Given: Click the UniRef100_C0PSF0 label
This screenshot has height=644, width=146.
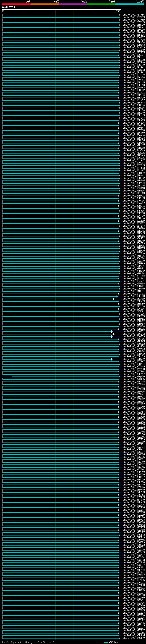Looking at the screenshot, I should tap(134, 95).
